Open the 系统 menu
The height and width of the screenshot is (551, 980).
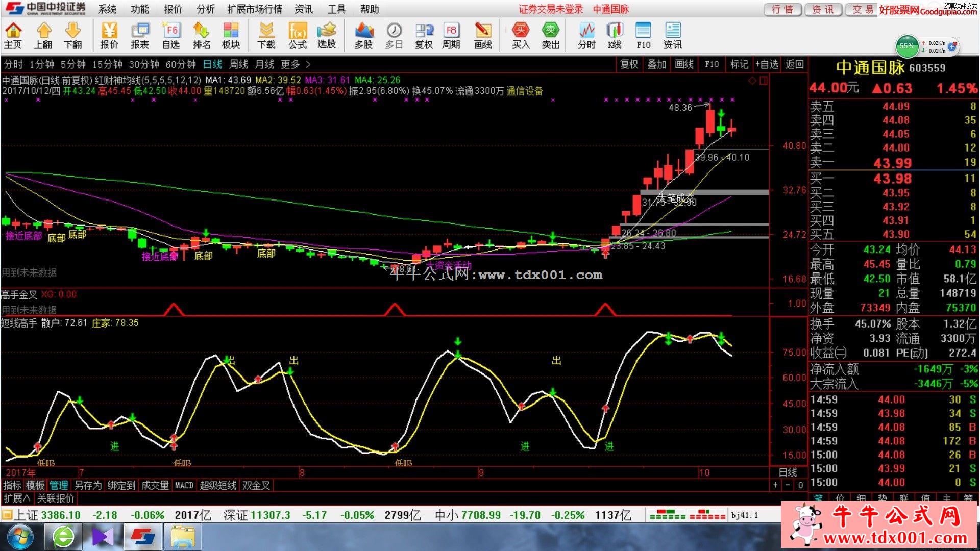(107, 9)
